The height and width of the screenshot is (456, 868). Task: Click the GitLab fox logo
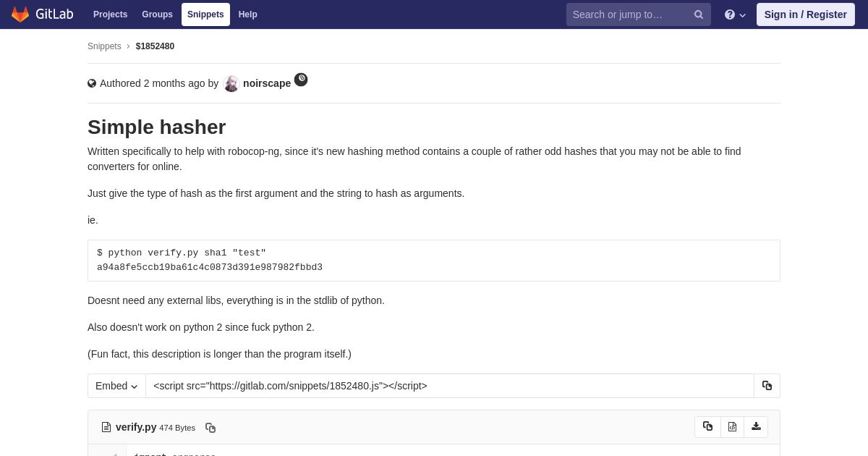tap(20, 14)
